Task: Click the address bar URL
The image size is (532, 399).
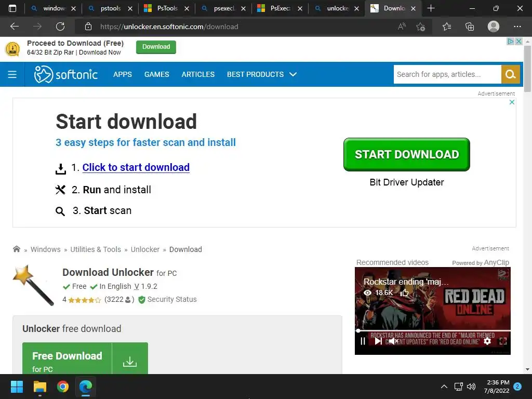Action: [169, 26]
